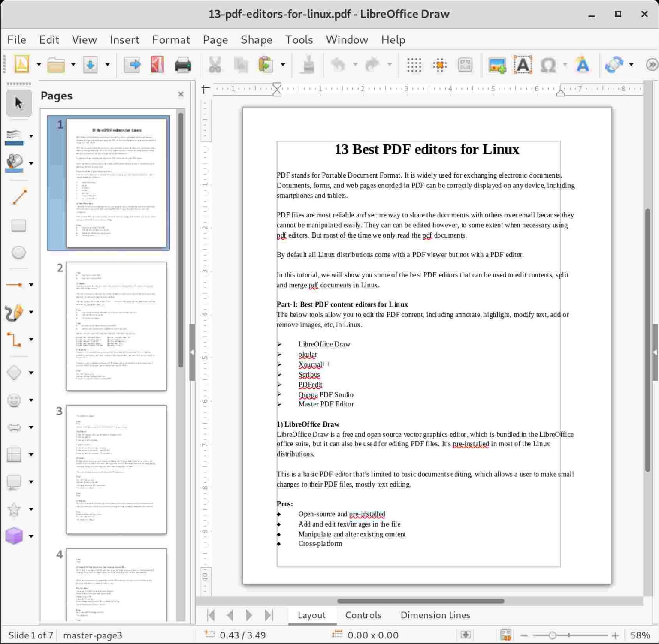This screenshot has height=644, width=659.
Task: Click the Insert Fontwork Text icon
Action: [582, 65]
